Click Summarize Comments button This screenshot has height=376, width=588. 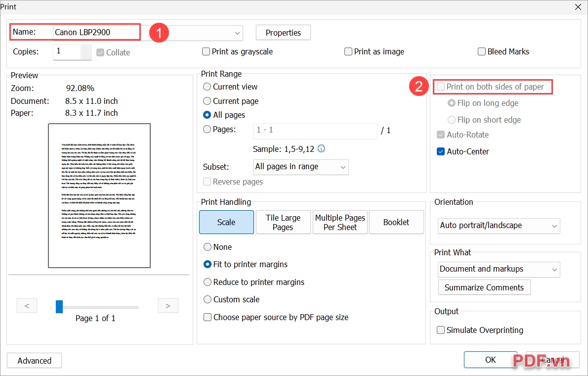point(484,287)
